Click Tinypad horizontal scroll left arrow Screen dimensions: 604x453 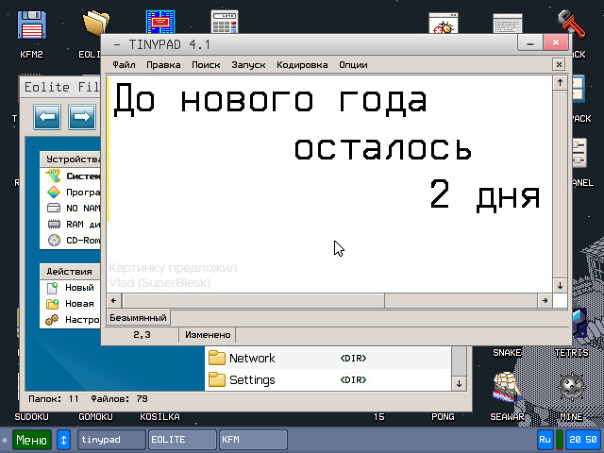(114, 300)
